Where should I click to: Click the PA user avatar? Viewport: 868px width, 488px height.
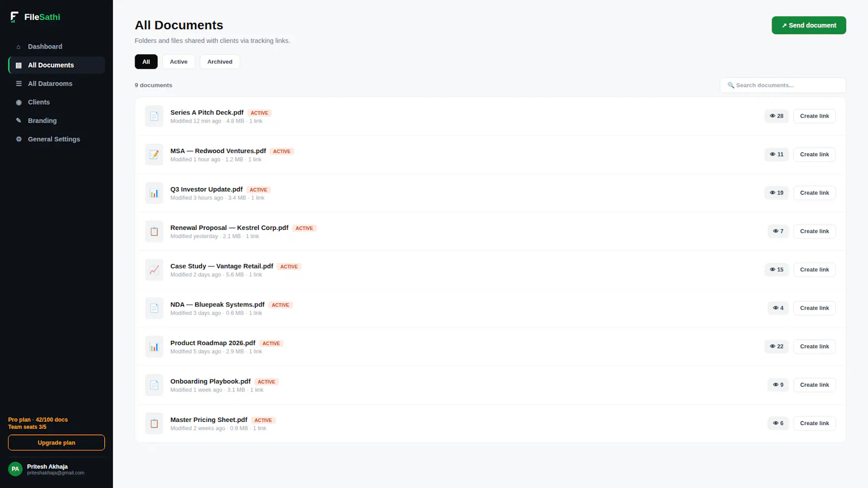(15, 469)
